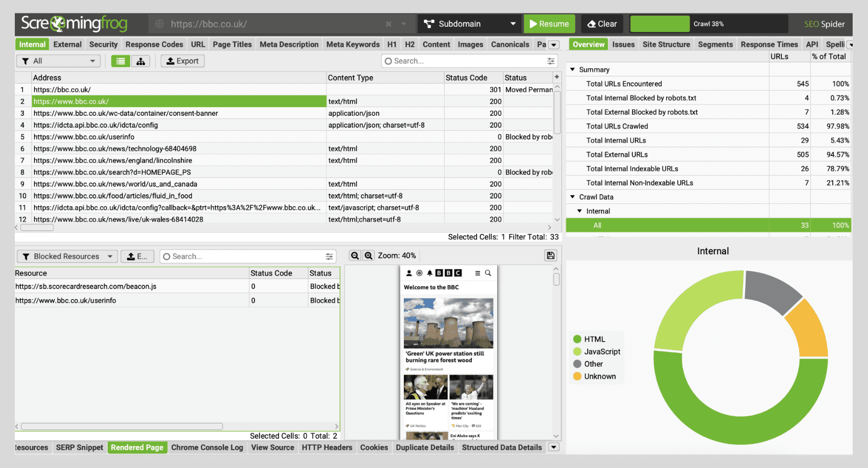Collapse the Summary section
Image resolution: width=868 pixels, height=468 pixels.
572,70
